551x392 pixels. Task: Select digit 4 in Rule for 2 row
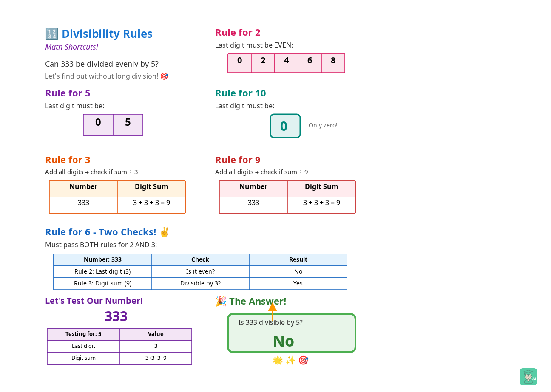pos(287,63)
